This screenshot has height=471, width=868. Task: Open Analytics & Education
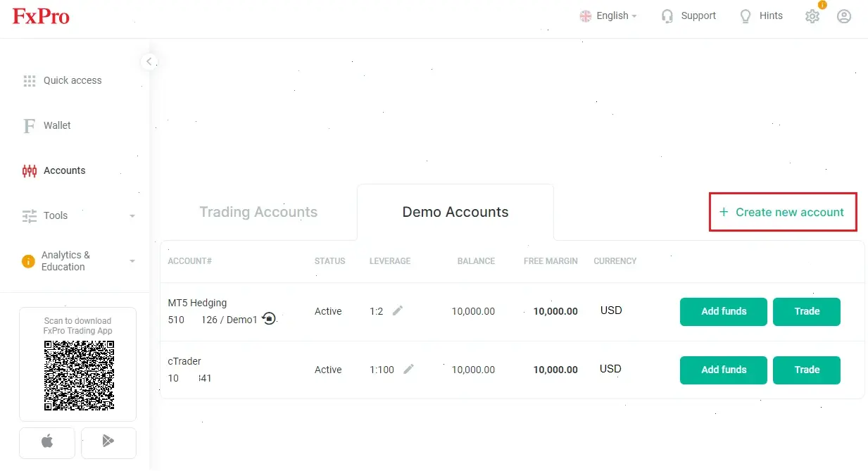[x=67, y=260]
